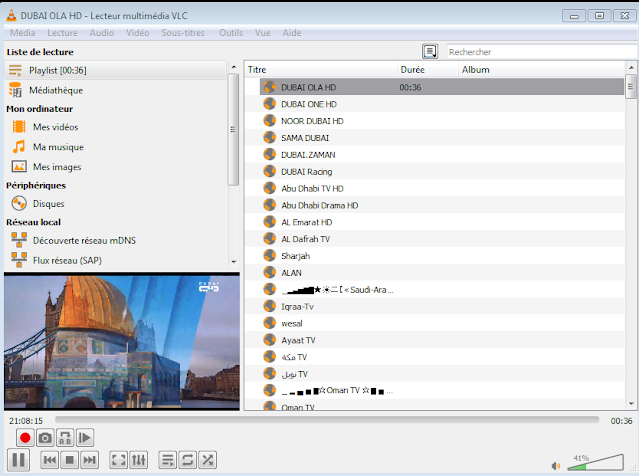Toggle random shuffle playback
The height and width of the screenshot is (476, 639).
click(207, 460)
